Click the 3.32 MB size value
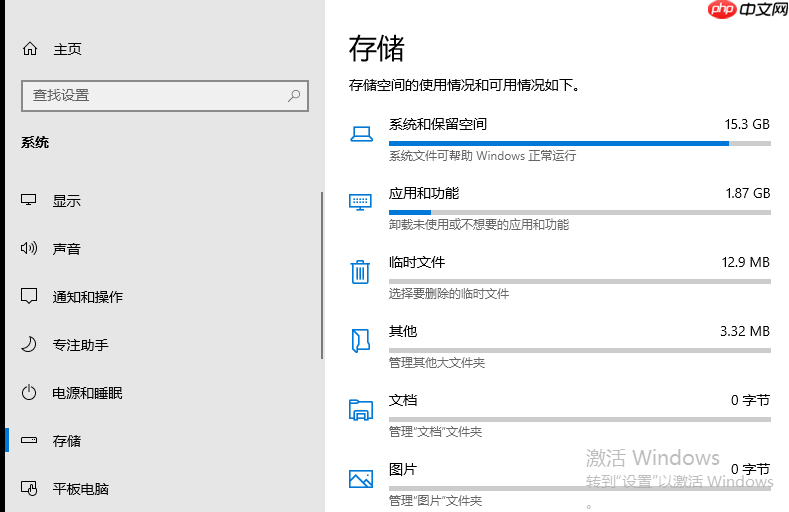This screenshot has height=512, width=789. [x=745, y=331]
